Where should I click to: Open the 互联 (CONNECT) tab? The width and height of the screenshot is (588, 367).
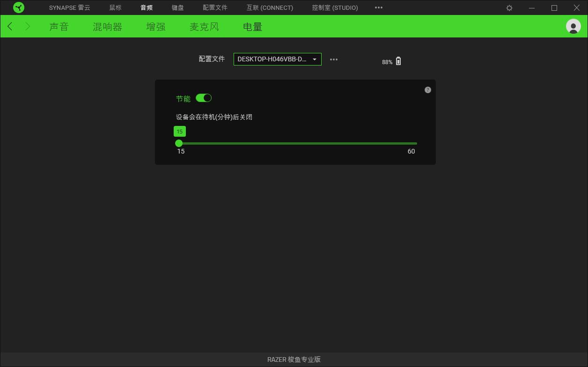pos(270,8)
